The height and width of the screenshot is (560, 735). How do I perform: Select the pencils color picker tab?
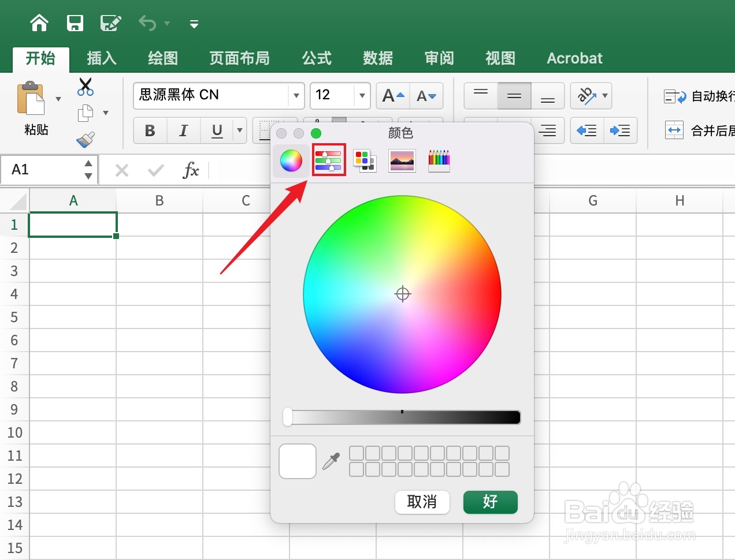439,160
